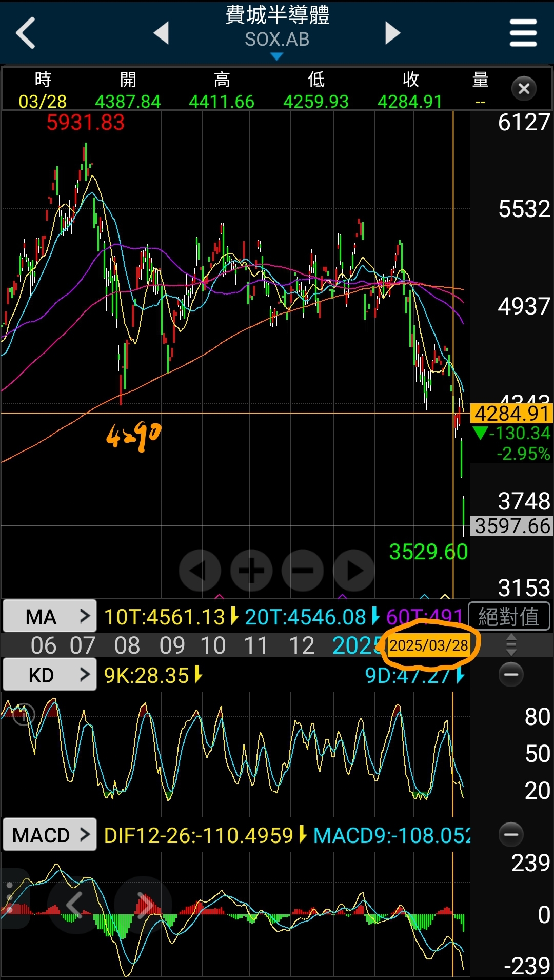Open the MA indicator selector

[x=50, y=616]
